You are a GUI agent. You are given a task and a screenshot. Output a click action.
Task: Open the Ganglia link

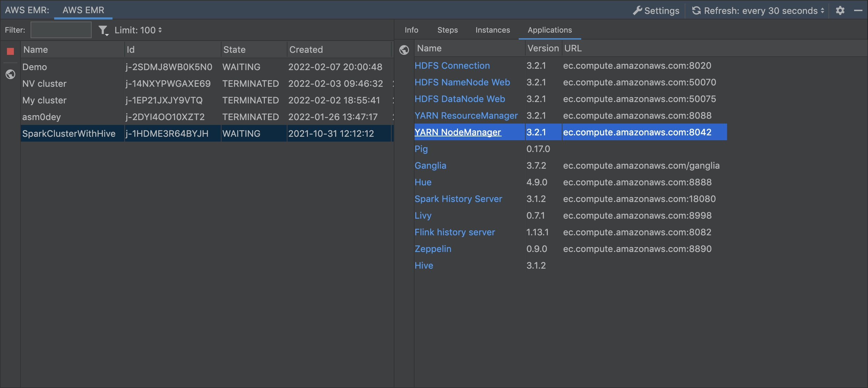[x=430, y=166]
